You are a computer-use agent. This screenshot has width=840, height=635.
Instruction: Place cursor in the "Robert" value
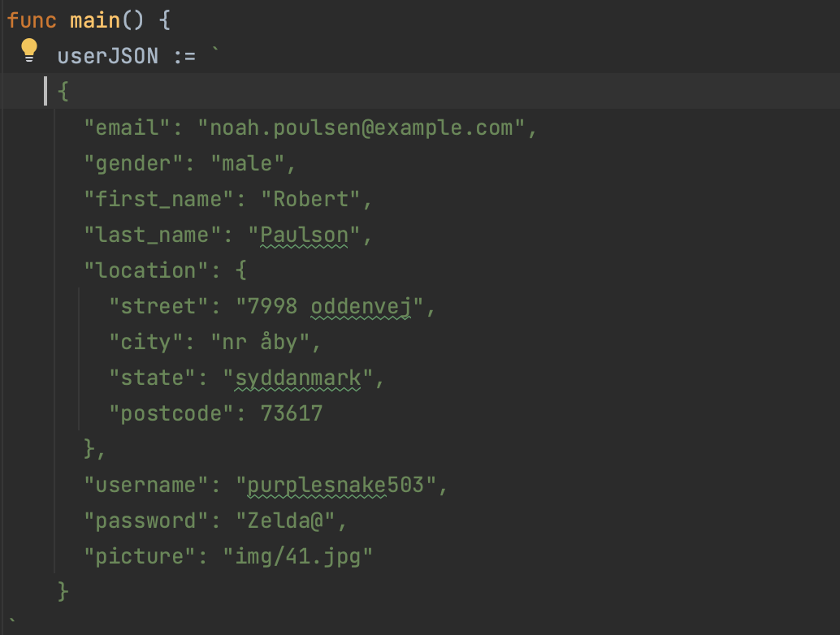[310, 199]
